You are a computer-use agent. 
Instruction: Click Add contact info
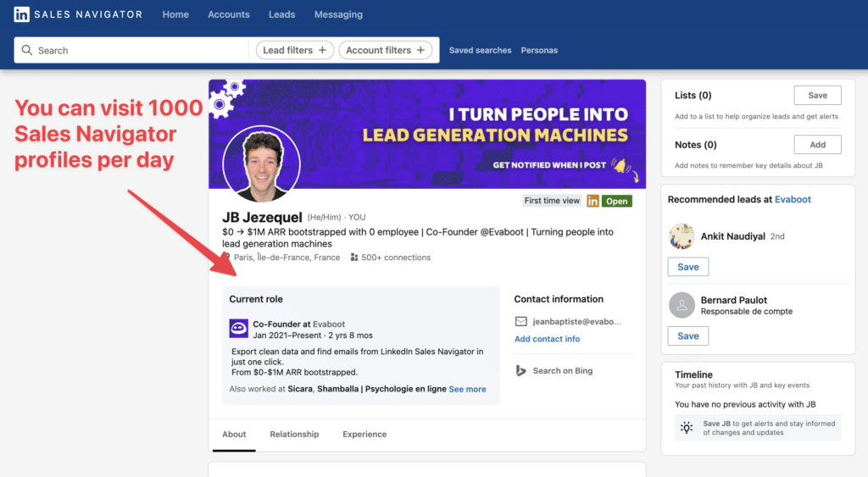[x=548, y=339]
